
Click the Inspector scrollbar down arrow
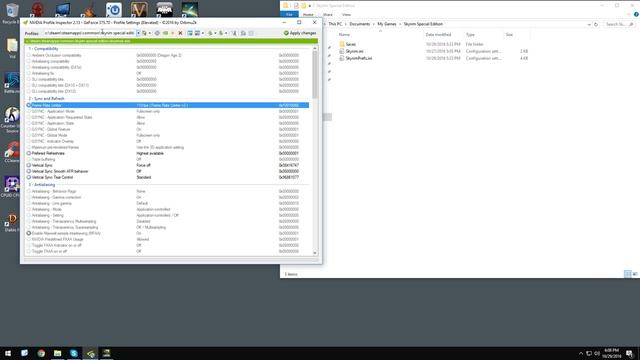(x=315, y=253)
